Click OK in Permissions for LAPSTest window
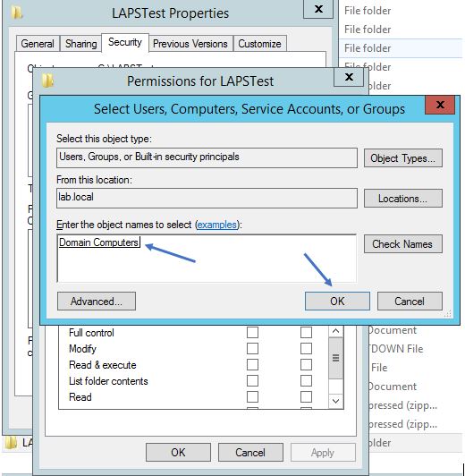465x476 pixels. pyautogui.click(x=178, y=453)
